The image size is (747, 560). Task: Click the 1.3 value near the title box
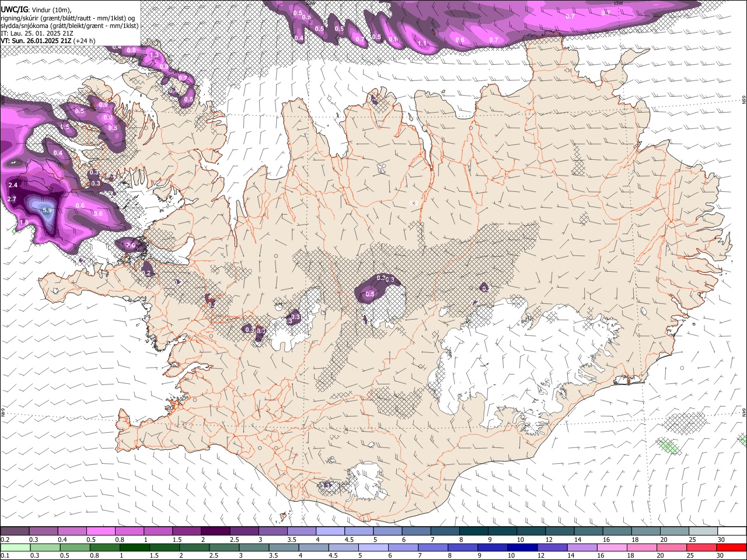point(154,55)
